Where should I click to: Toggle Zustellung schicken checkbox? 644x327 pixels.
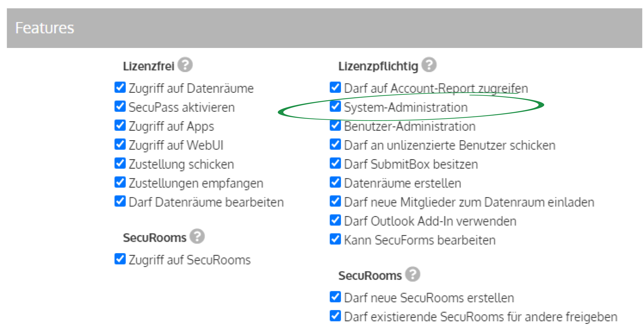(120, 163)
